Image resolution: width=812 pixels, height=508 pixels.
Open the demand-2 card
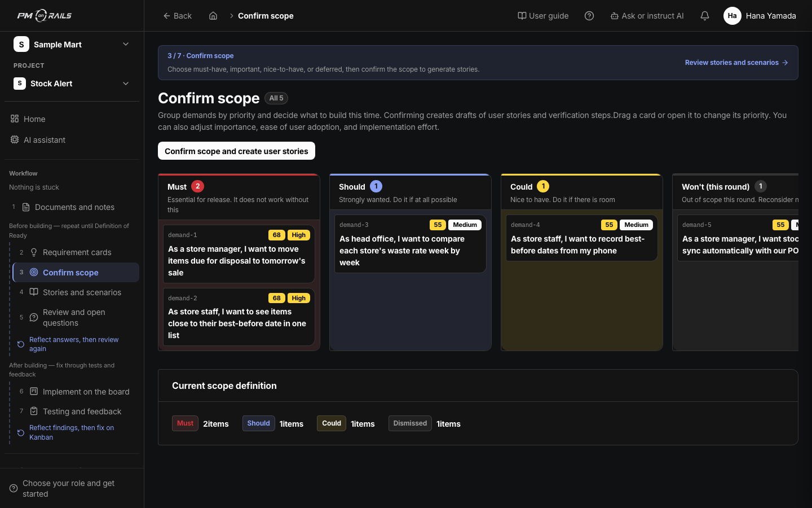click(239, 317)
